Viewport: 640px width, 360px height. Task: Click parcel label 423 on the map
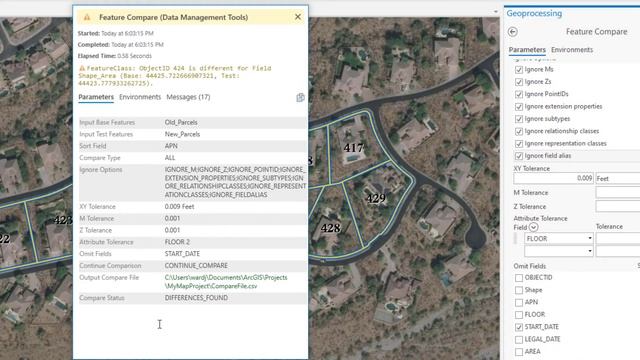tap(63, 220)
